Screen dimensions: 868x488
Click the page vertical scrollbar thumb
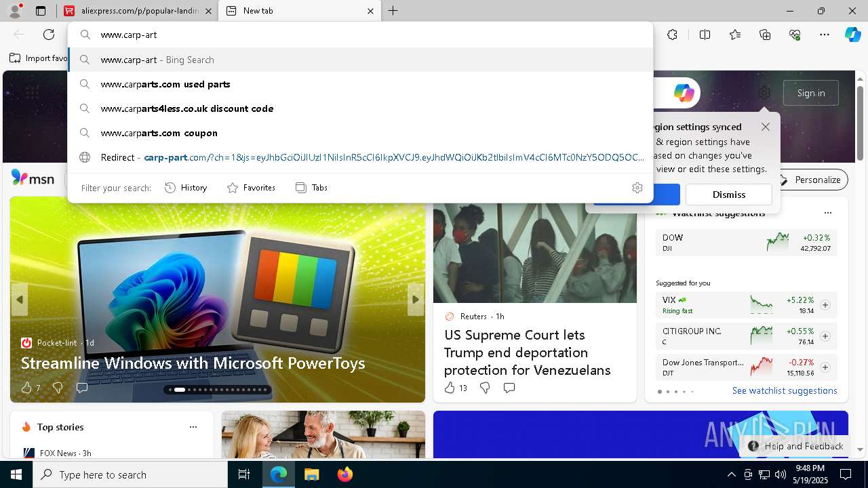tap(861, 122)
